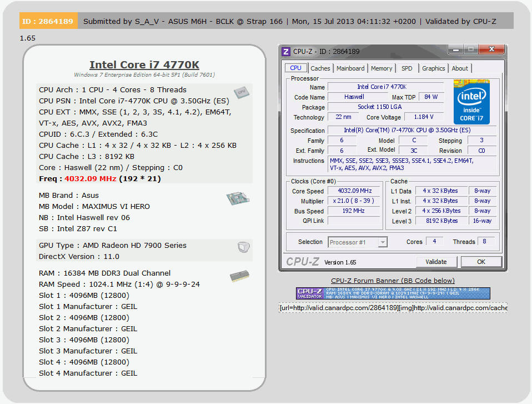Switch to the Memory tab
532x404 pixels.
coord(382,68)
